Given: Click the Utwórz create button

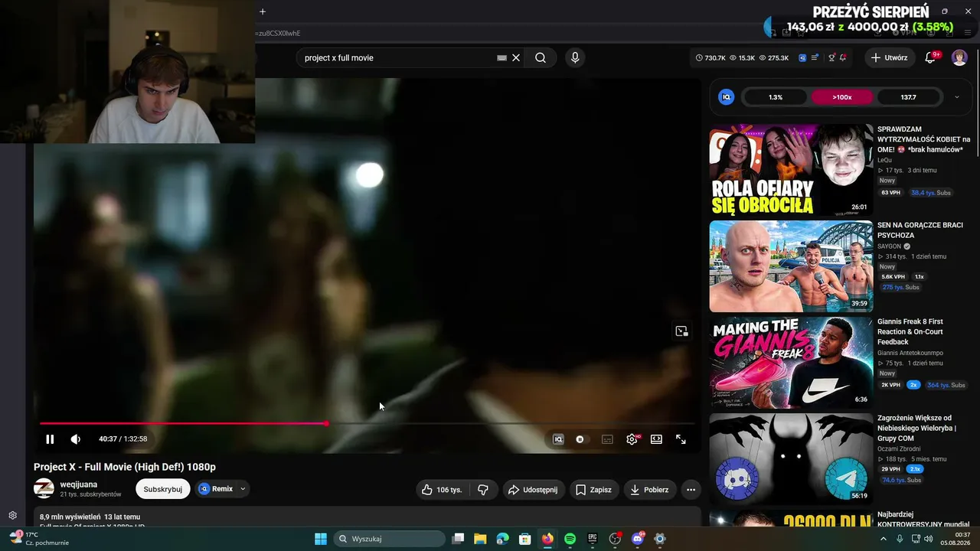Looking at the screenshot, I should (x=889, y=57).
